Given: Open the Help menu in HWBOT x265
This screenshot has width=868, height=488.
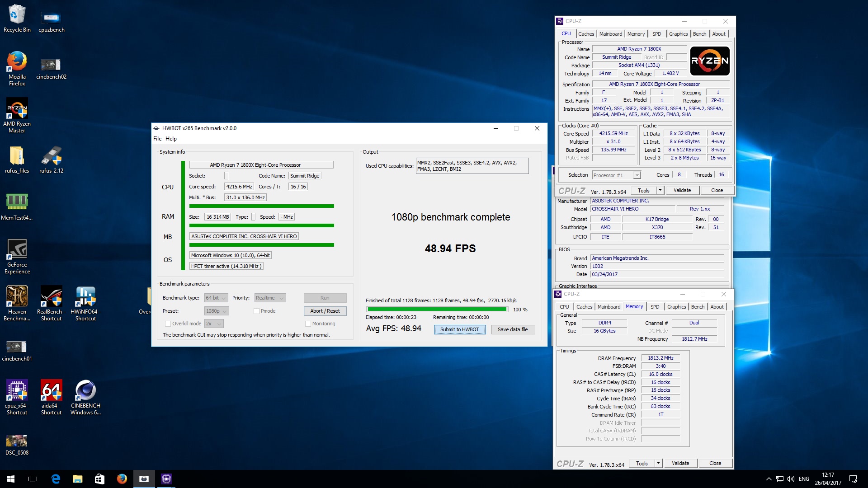Looking at the screenshot, I should [x=171, y=139].
